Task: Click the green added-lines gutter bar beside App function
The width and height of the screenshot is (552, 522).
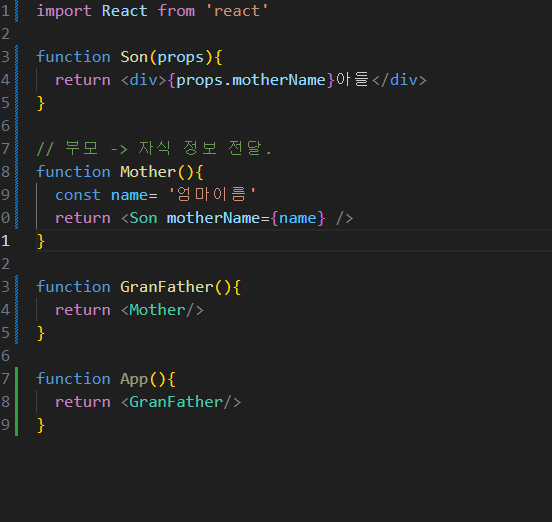Action: click(17, 402)
